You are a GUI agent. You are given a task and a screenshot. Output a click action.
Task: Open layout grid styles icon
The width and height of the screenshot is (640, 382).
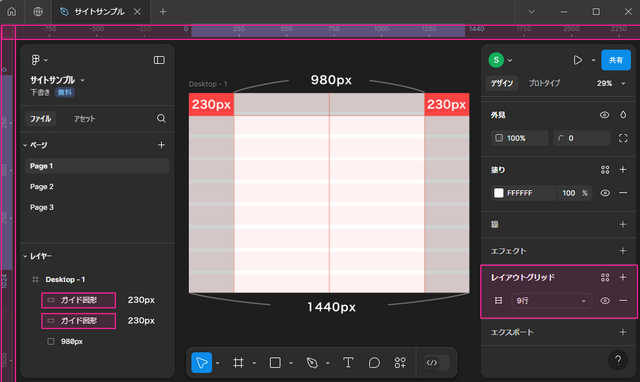click(605, 278)
